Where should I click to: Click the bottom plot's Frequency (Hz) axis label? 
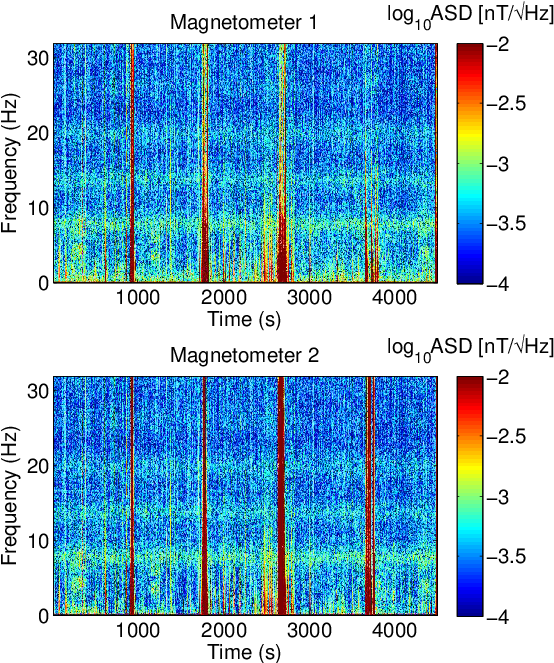click(x=10, y=496)
